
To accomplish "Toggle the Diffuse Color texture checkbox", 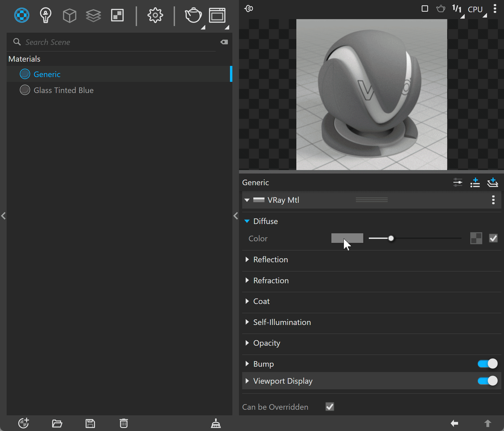I will tap(493, 238).
